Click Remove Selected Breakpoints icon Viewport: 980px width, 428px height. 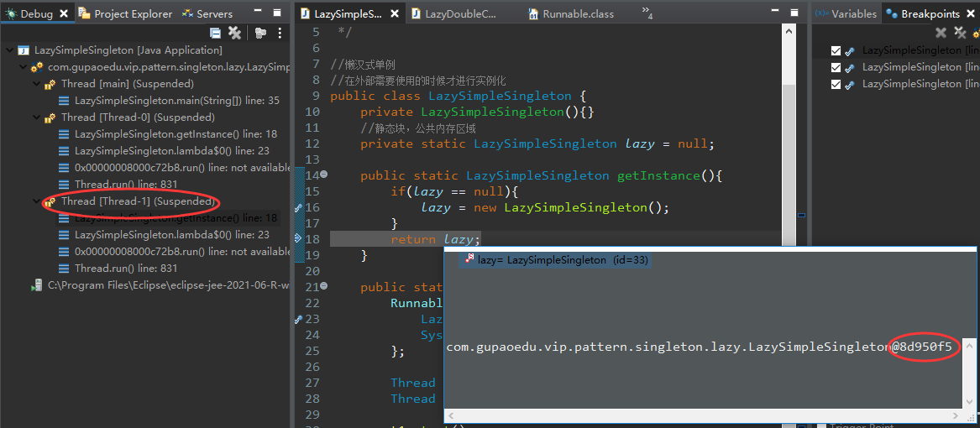[941, 33]
